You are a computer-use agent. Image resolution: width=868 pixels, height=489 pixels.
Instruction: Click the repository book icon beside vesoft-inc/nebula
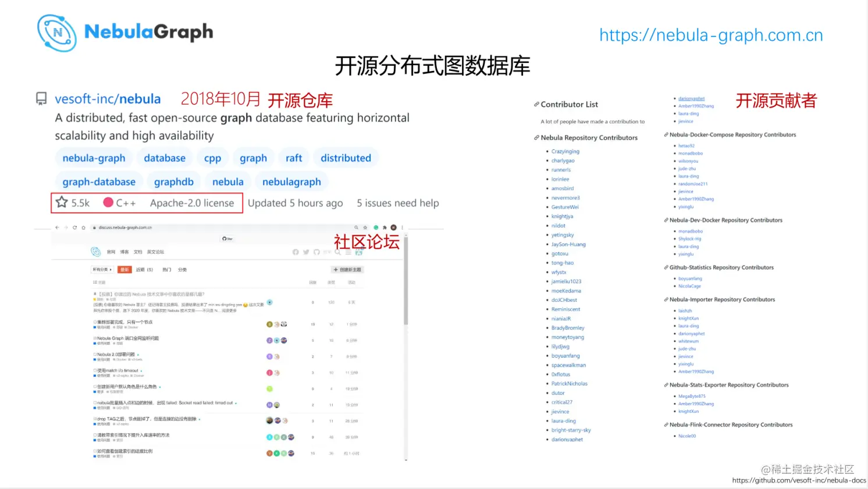(x=41, y=99)
